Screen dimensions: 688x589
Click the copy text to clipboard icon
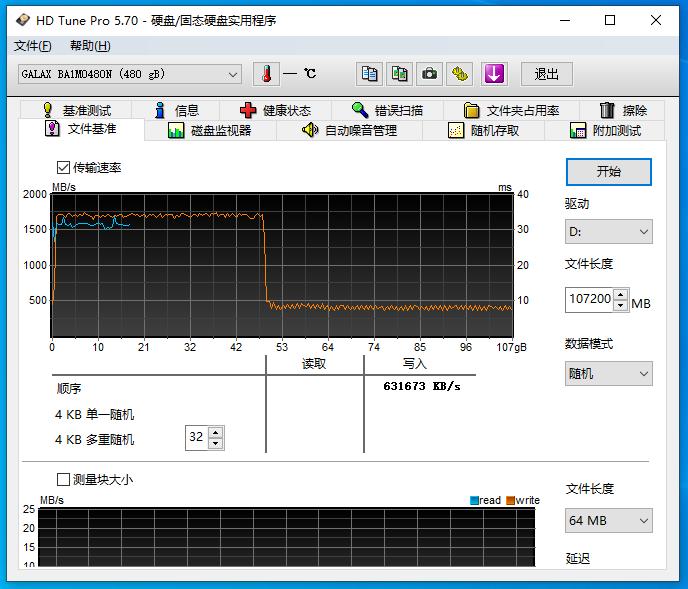[369, 74]
